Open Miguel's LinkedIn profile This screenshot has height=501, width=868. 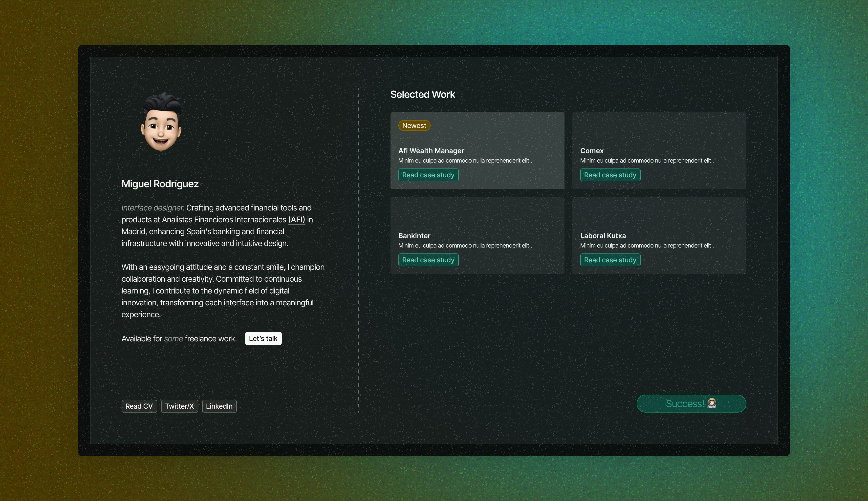(x=219, y=406)
